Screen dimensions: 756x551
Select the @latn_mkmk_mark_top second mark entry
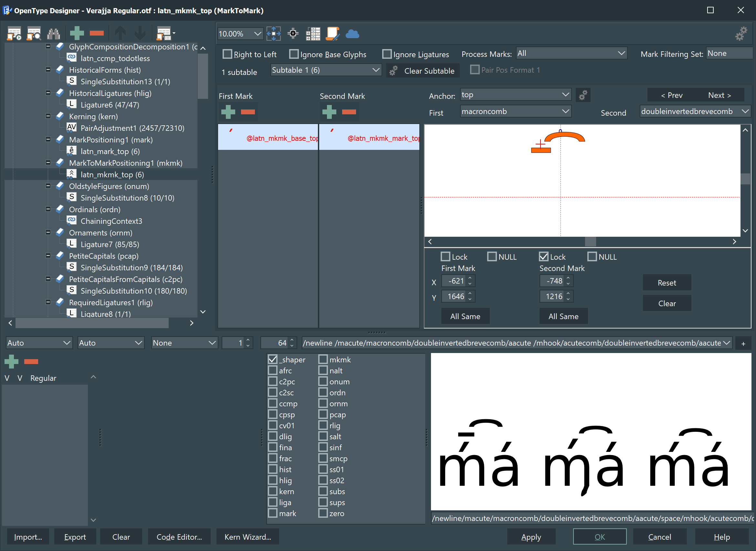click(x=369, y=137)
